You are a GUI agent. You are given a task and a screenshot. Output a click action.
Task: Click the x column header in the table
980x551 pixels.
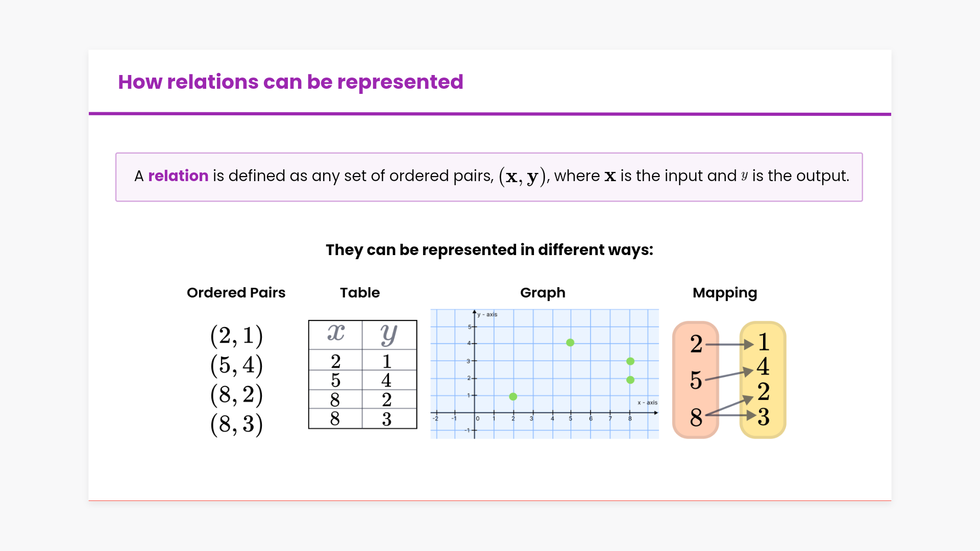click(335, 334)
